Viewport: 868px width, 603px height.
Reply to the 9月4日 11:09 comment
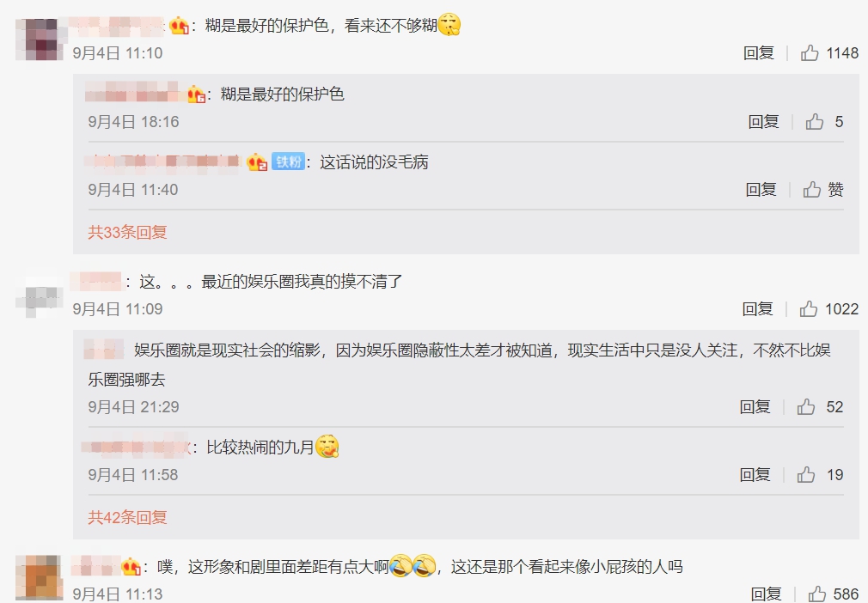(x=757, y=308)
